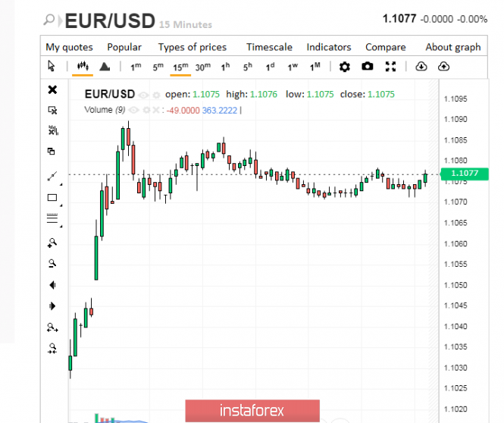Click the cloud download icon
504x423 pixels.
(421, 67)
